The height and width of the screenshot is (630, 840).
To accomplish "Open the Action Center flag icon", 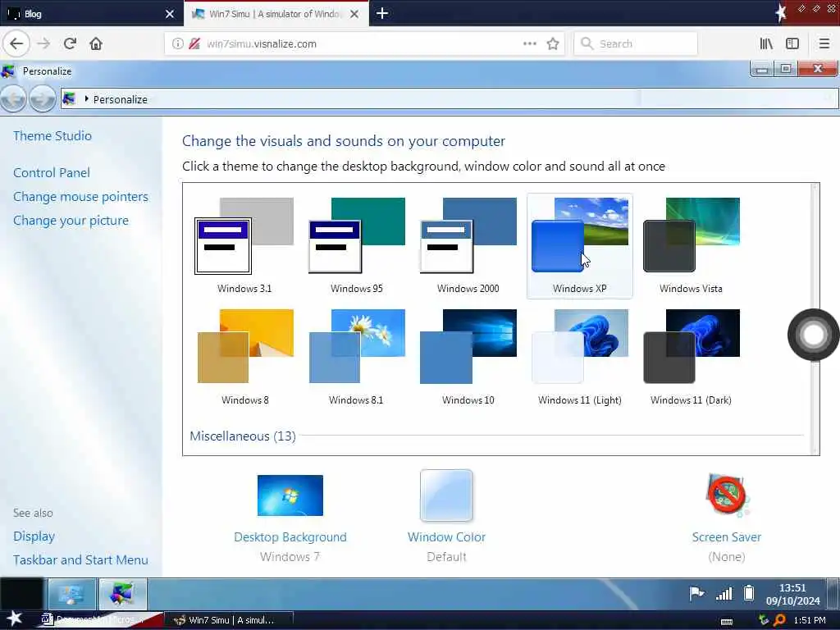I will pyautogui.click(x=696, y=594).
